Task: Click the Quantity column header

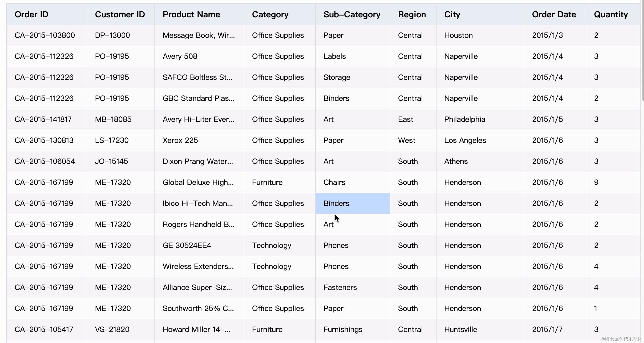Action: [x=611, y=14]
